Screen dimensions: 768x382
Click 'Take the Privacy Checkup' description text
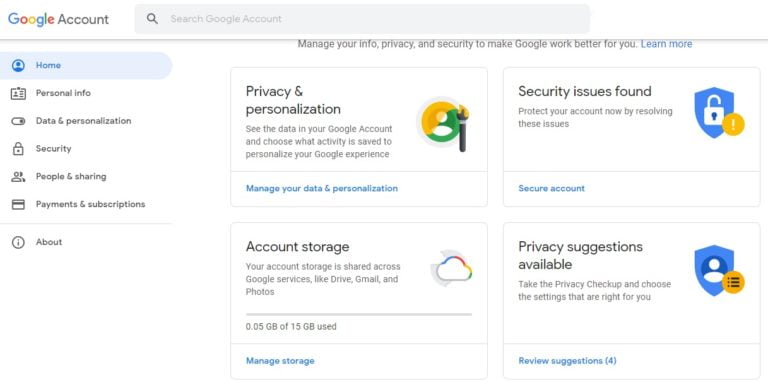point(595,290)
